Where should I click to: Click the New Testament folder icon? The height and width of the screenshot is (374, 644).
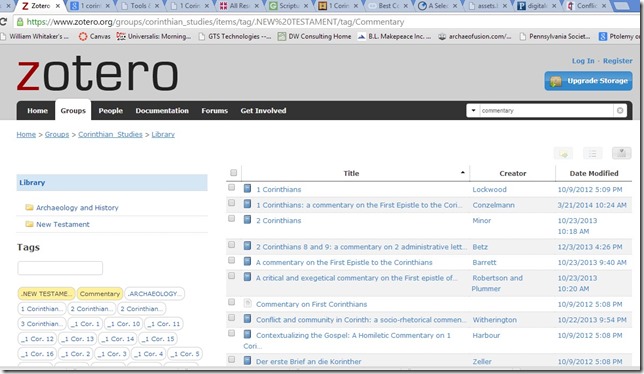(29, 224)
